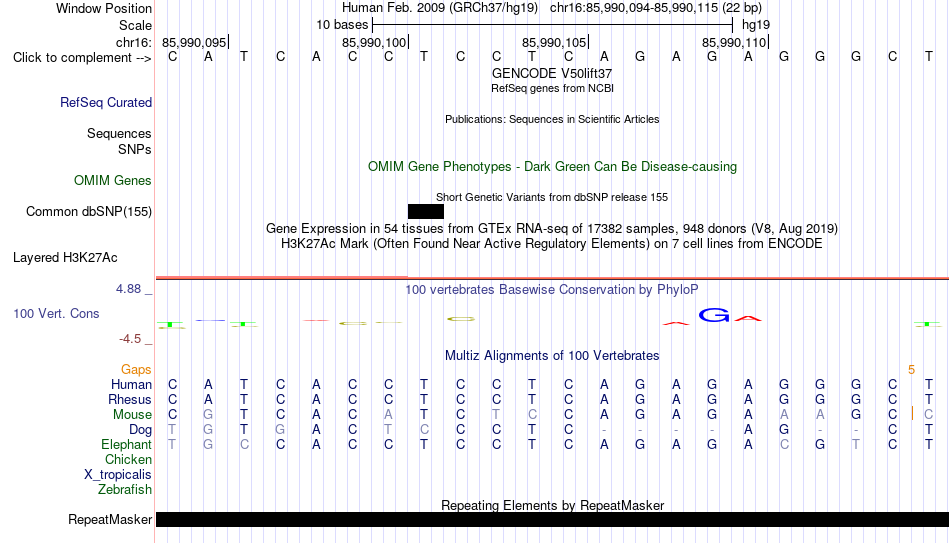Click the 10 bases scale bar label

click(x=342, y=25)
